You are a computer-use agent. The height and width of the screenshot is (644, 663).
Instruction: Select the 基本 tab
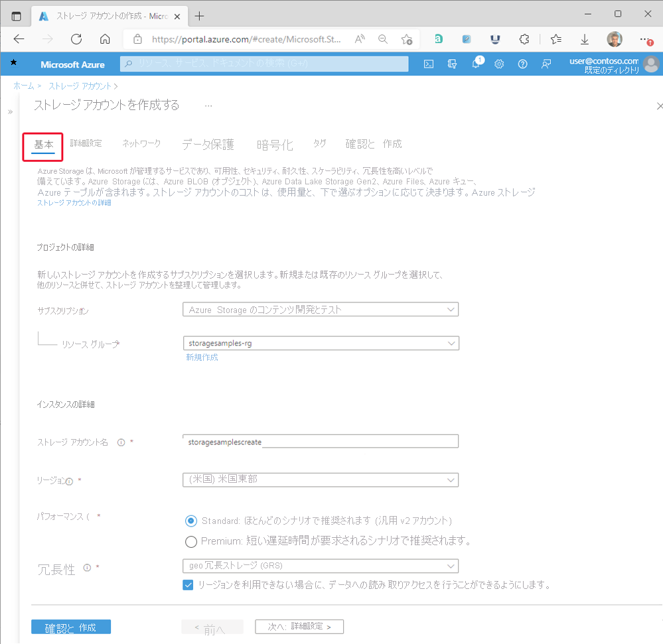click(x=43, y=145)
